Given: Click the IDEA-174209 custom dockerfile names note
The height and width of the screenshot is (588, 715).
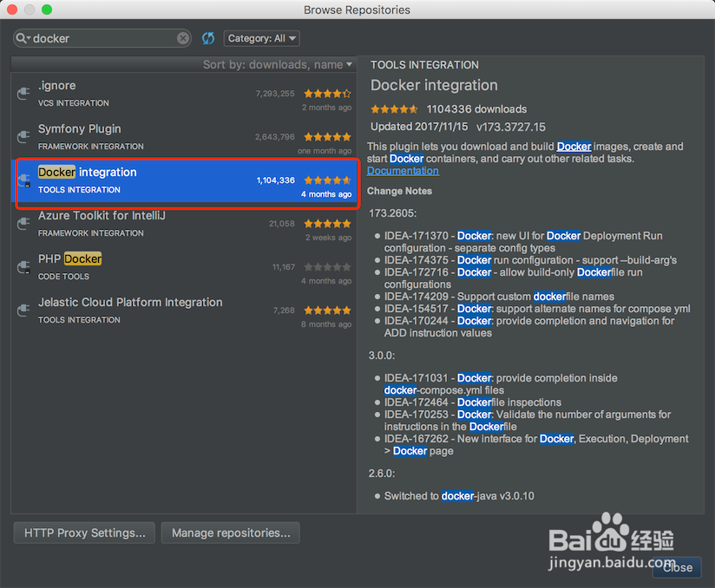Looking at the screenshot, I should (x=499, y=297).
